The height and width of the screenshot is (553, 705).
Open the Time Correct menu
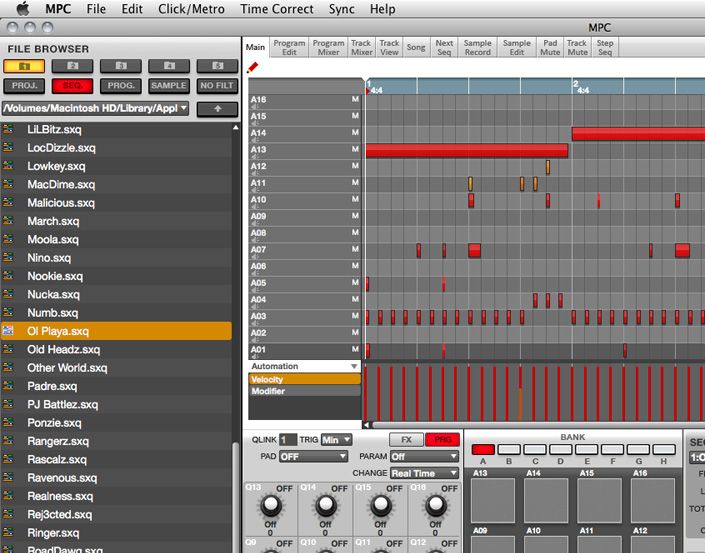click(277, 9)
